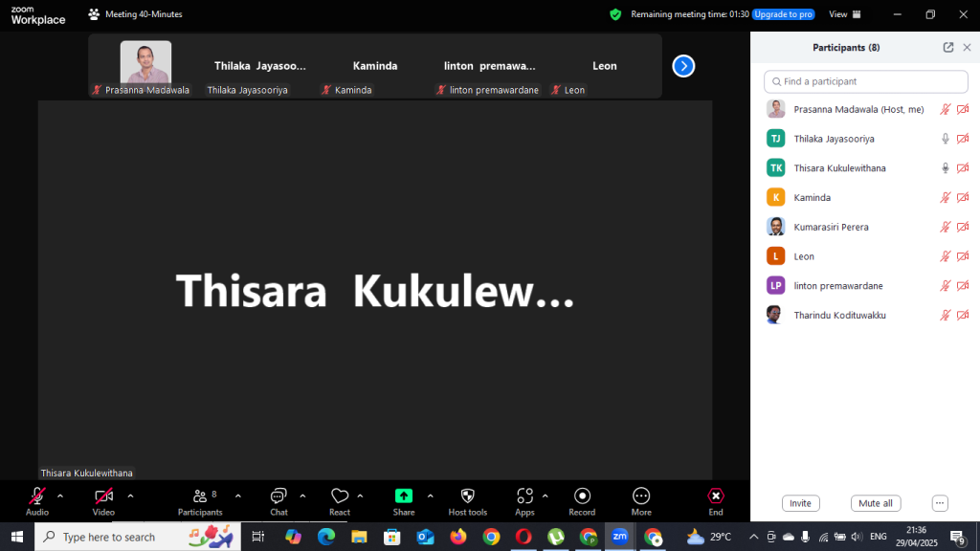Open Firefox from the taskbar
The image size is (980, 551).
click(x=458, y=537)
